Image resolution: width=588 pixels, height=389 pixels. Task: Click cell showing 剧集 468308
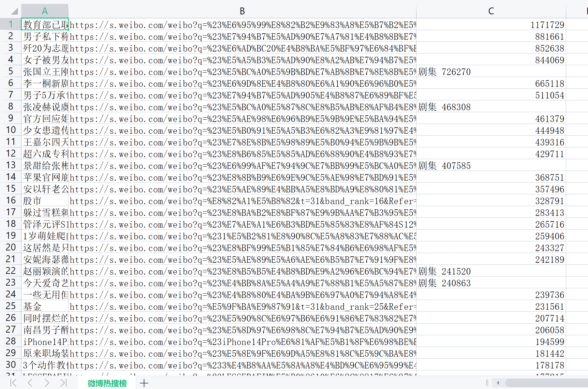coord(491,107)
